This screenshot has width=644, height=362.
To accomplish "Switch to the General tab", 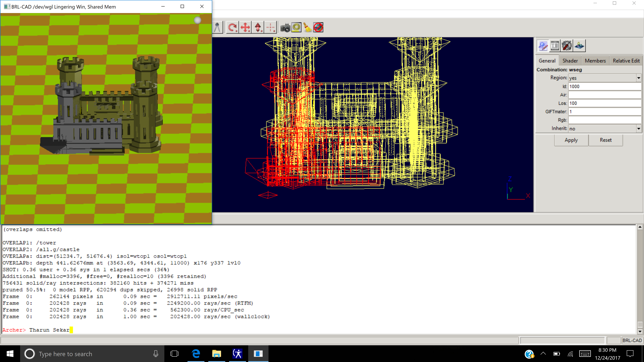I will pos(547,61).
